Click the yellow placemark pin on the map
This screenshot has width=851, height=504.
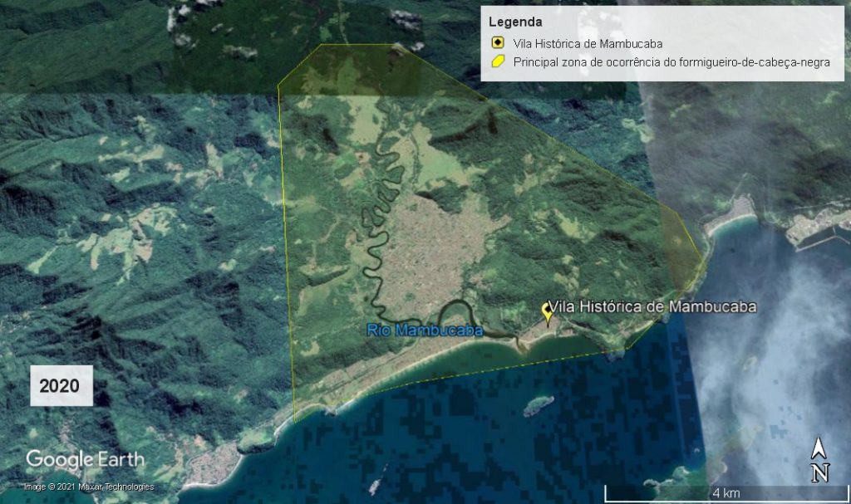547,311
